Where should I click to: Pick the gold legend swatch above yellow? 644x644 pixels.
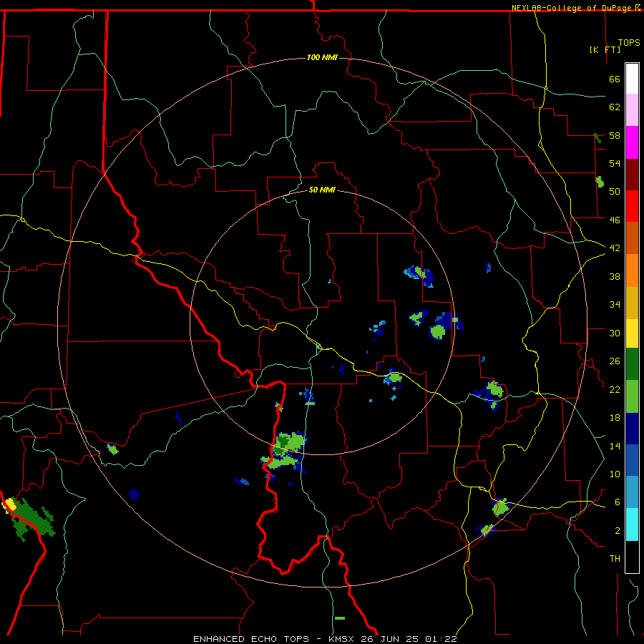tap(632, 303)
